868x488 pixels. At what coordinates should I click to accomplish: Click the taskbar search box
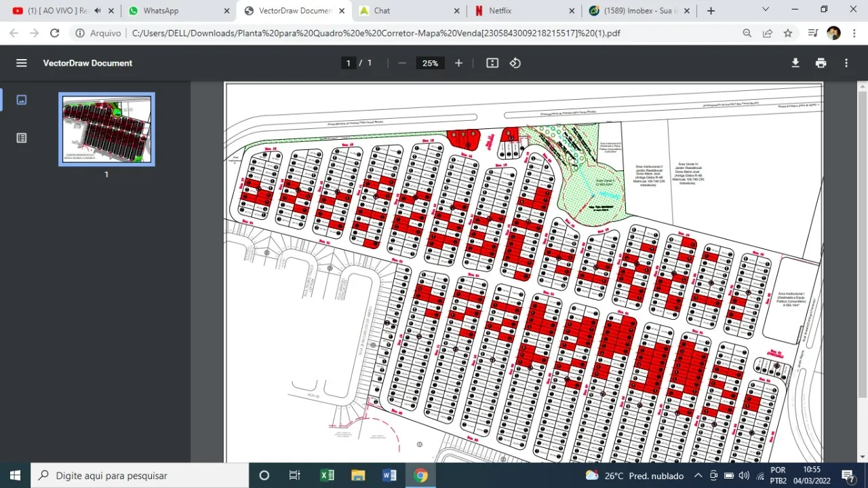(x=140, y=475)
